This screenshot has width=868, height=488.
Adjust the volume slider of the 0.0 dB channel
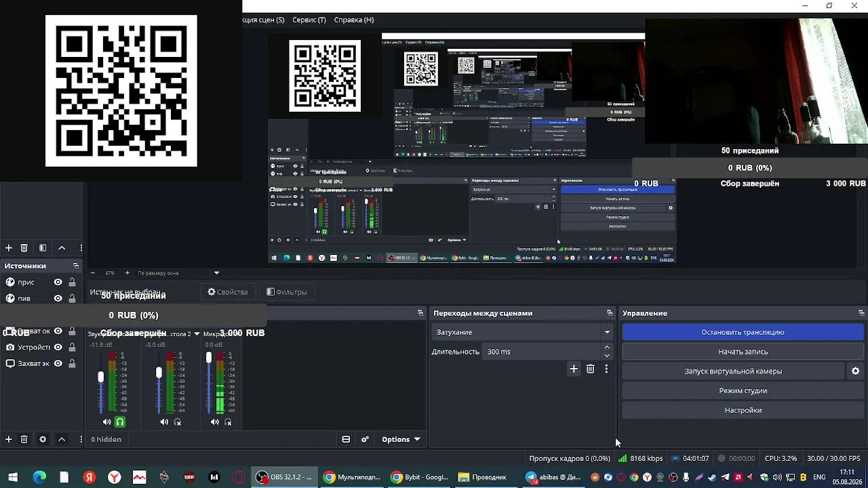pyautogui.click(x=209, y=357)
